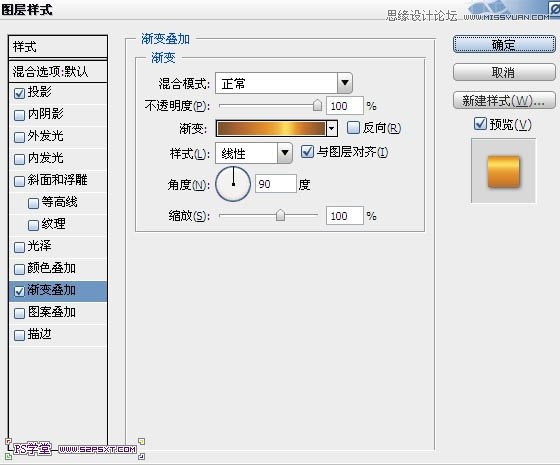Select the 投影 label in the styles list
This screenshot has width=560, height=465.
[x=40, y=92]
